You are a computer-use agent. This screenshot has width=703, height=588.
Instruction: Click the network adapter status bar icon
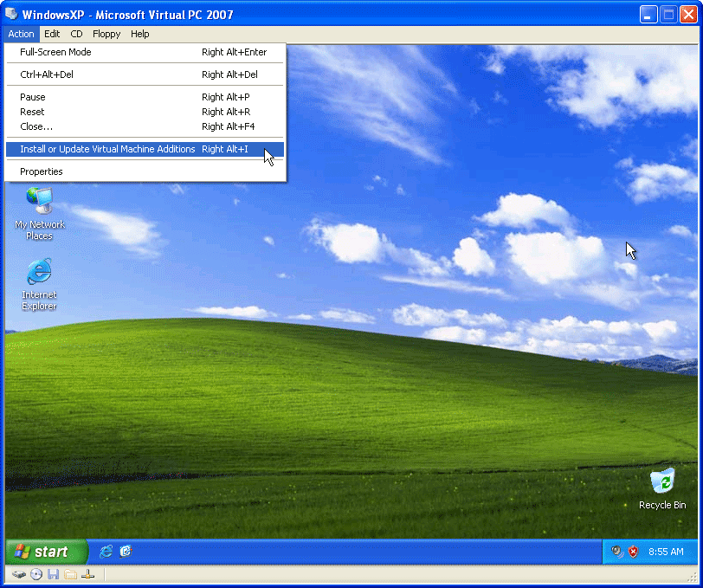(88, 574)
